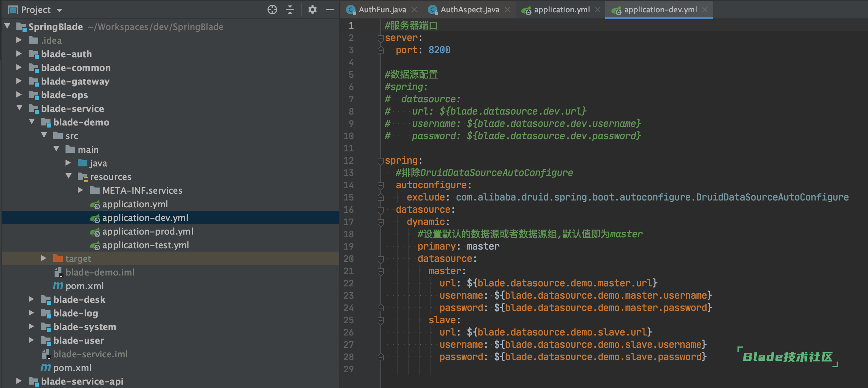Collapse the main folder arrow

(x=56, y=149)
